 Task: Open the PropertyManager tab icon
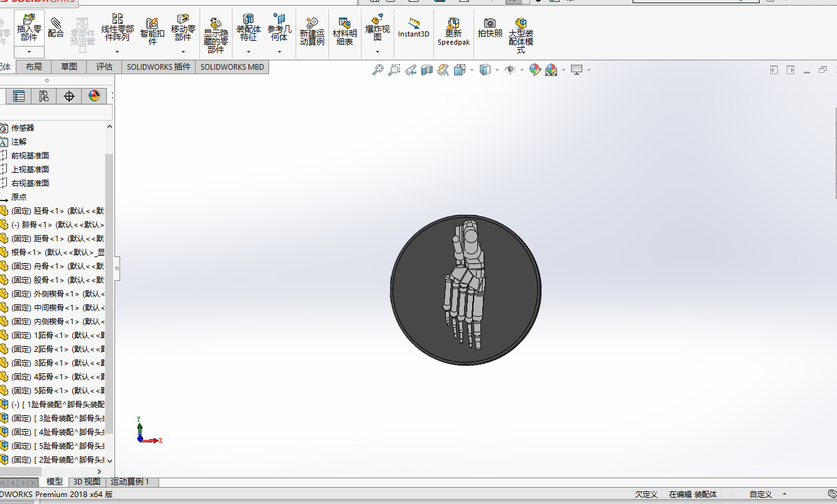[19, 96]
